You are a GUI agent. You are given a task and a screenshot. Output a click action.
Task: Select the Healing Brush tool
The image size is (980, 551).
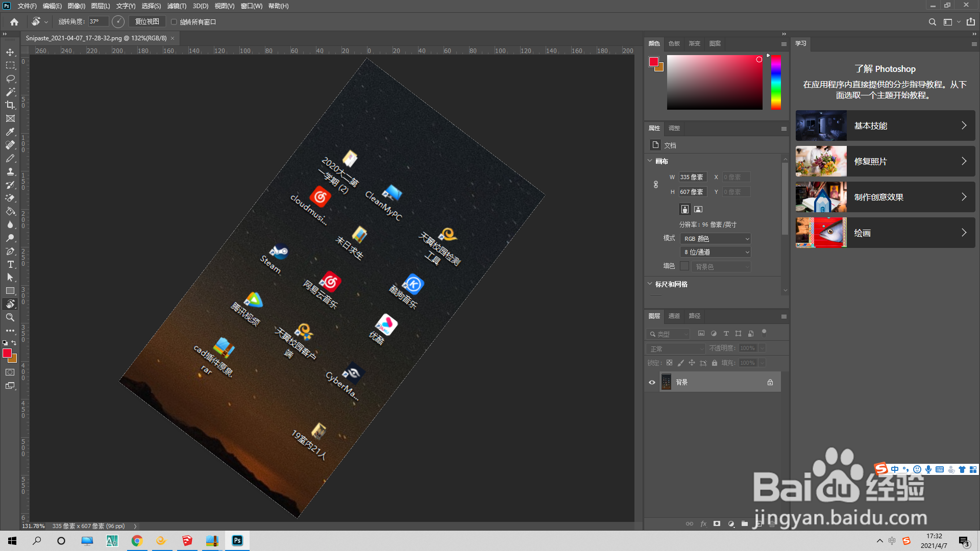pyautogui.click(x=10, y=145)
